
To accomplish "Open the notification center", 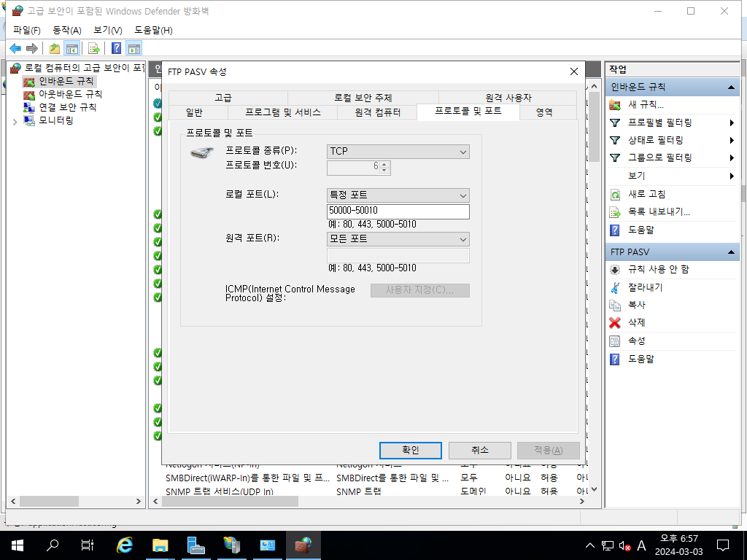I will tap(723, 545).
